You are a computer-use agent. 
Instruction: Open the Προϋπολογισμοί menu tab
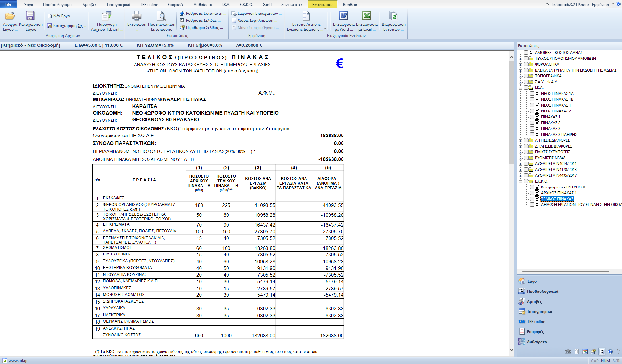(x=58, y=5)
